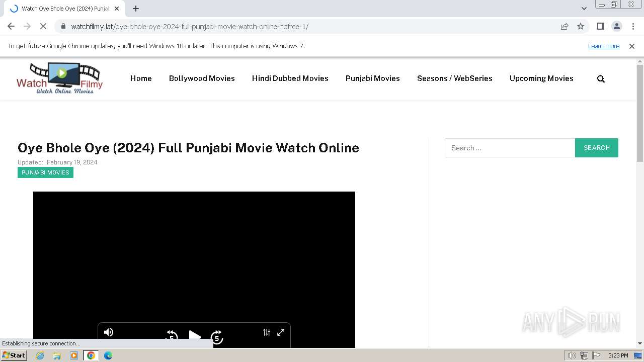Open Punjabi Movies menu
Screen dimensions: 644x362
[373, 78]
